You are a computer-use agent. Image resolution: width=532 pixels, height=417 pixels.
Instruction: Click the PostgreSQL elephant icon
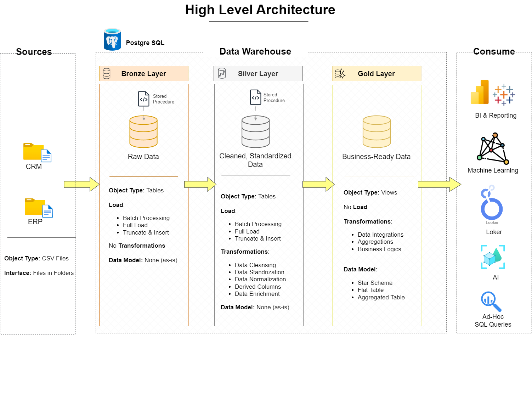112,40
